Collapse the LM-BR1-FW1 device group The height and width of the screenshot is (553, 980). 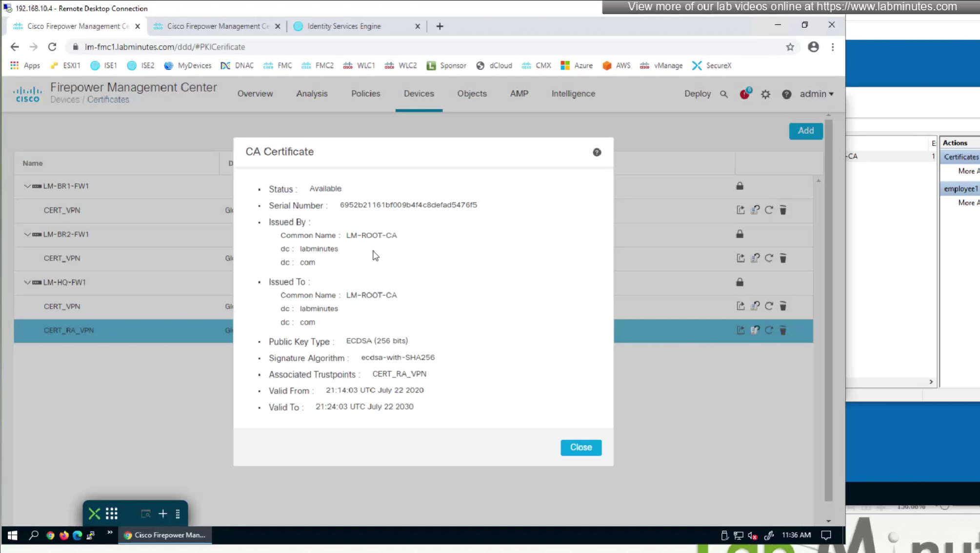click(27, 186)
